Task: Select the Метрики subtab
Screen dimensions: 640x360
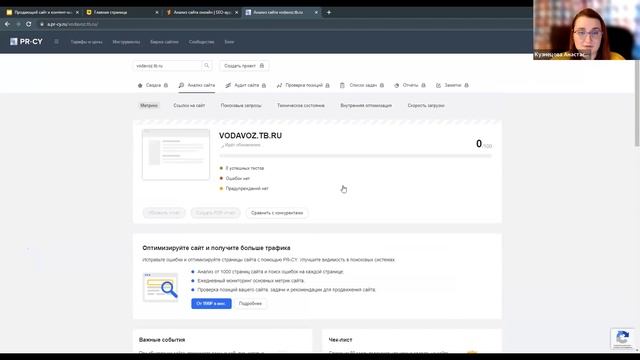Action: [x=149, y=106]
